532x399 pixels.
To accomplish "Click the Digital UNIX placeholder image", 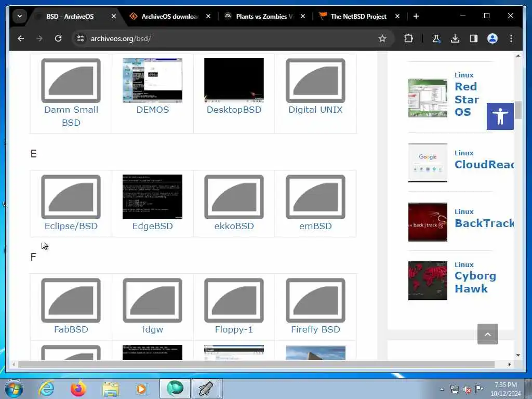I will click(x=315, y=81).
